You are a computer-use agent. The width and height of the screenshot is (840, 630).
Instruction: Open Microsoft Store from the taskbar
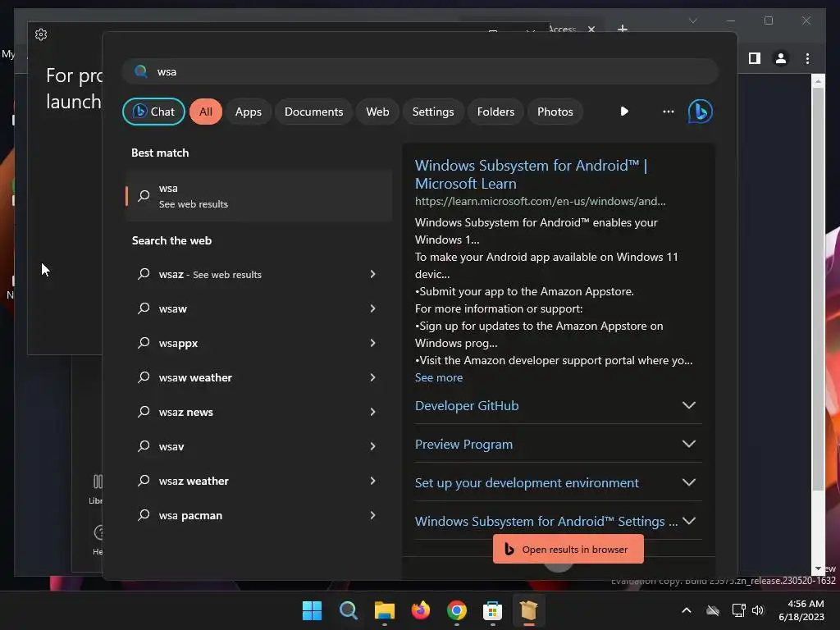click(x=492, y=610)
